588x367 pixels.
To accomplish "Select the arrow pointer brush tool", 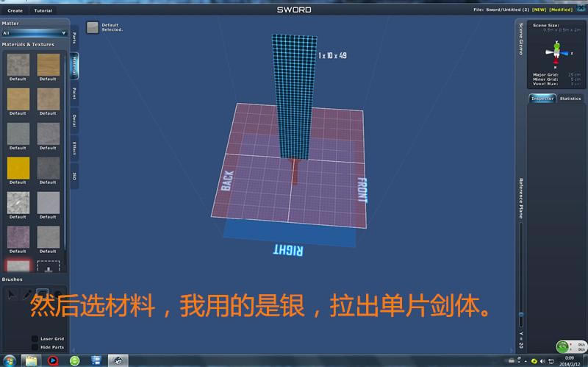I will [12, 294].
